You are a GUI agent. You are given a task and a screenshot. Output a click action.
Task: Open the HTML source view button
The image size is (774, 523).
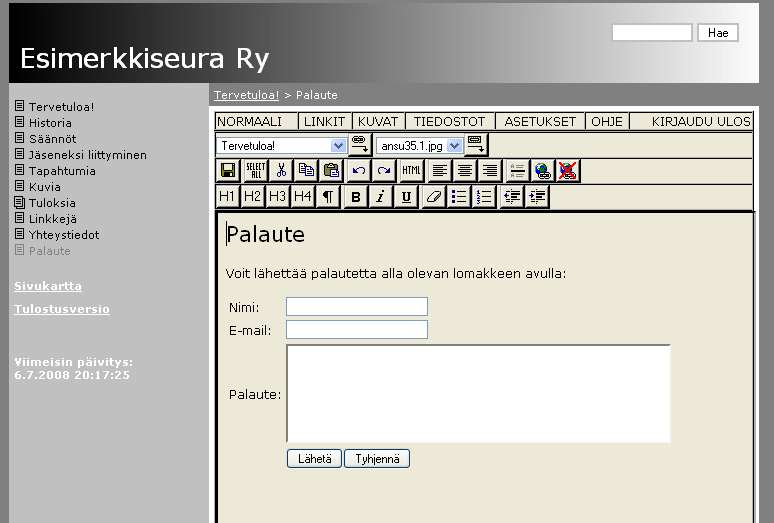tap(411, 171)
